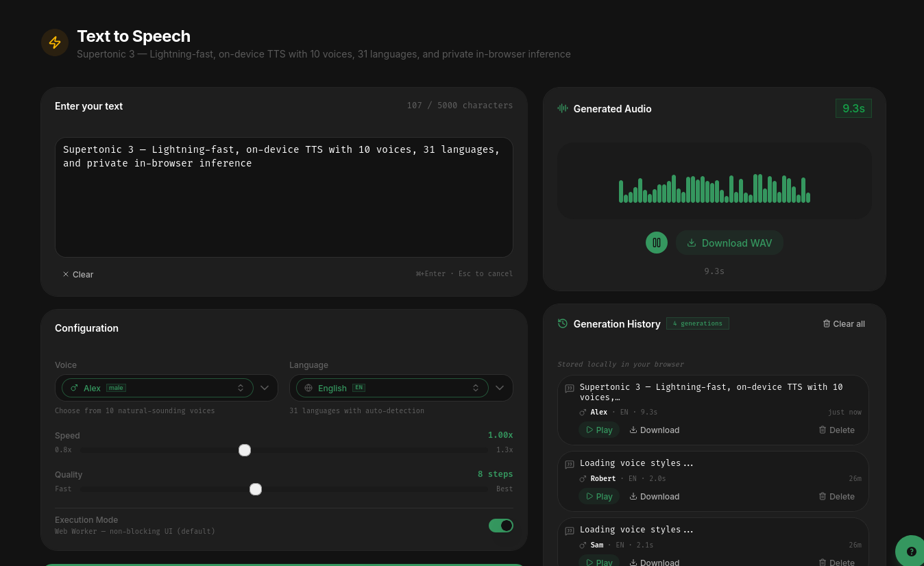This screenshot has width=924, height=566.
Task: Click the Speed slider handle
Action: pyautogui.click(x=245, y=450)
